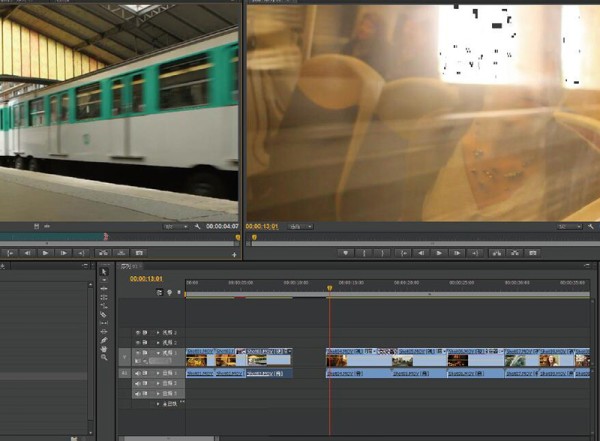Open the timeline panel menu

pos(587,266)
